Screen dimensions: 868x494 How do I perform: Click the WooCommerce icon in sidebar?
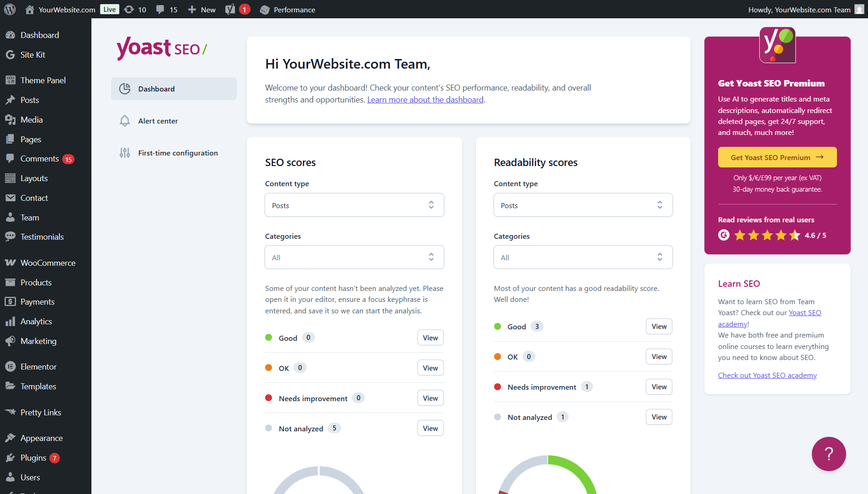coord(10,263)
